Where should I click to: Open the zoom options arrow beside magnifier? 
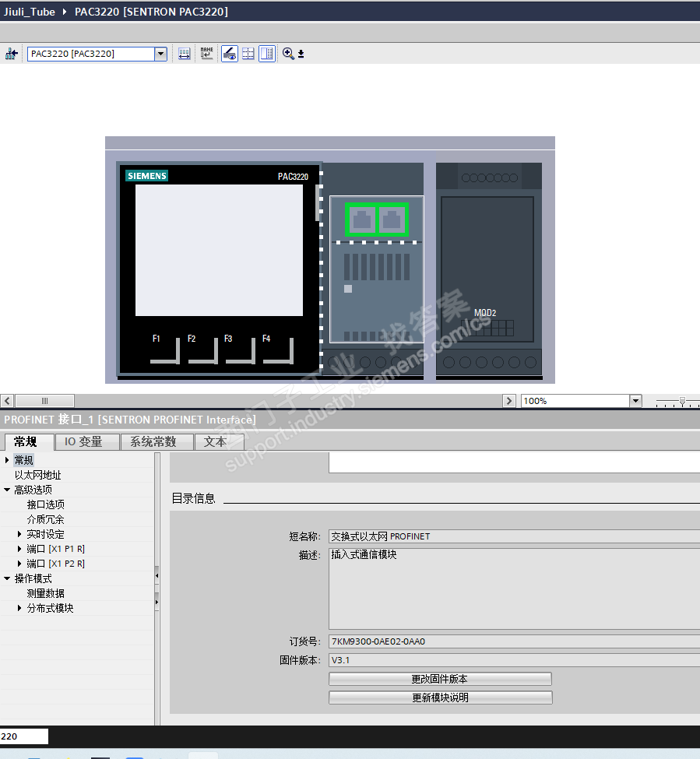pos(301,54)
